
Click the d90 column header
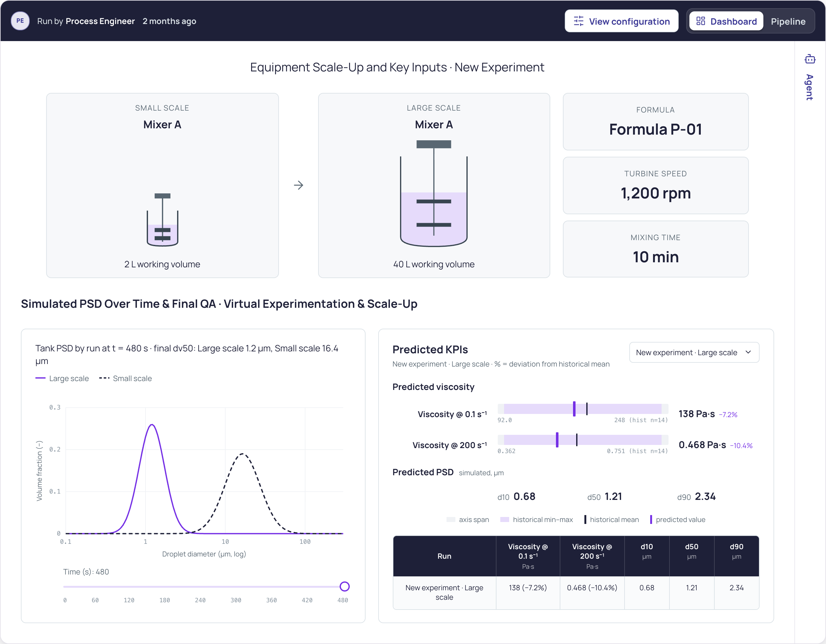coord(737,556)
